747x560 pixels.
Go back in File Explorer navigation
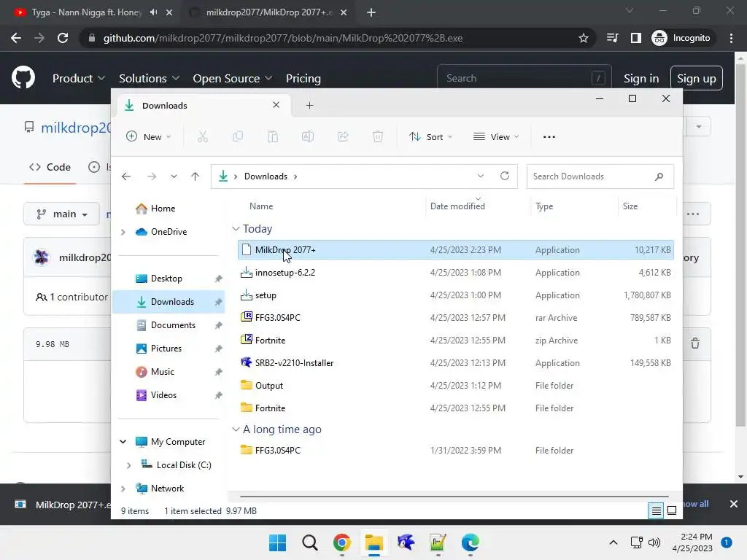pos(126,176)
